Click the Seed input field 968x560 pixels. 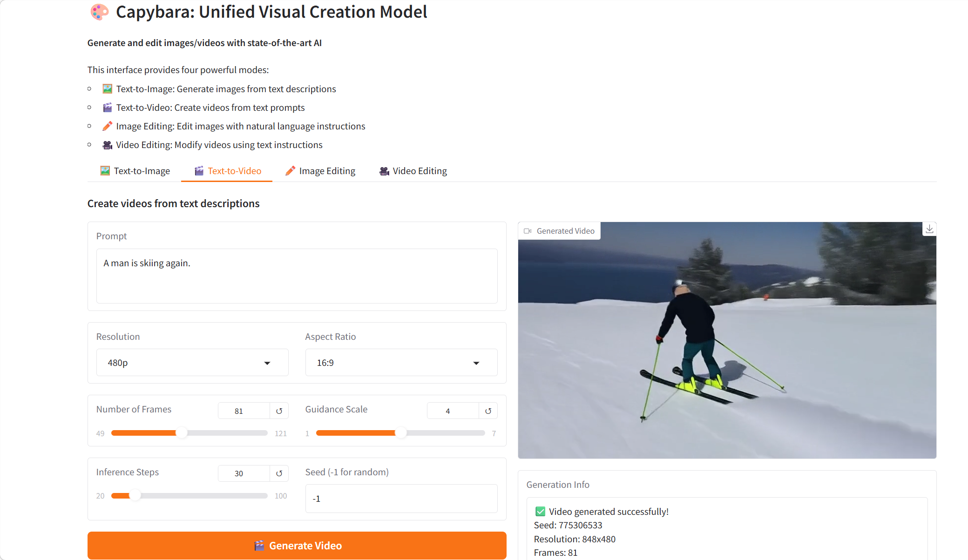pos(401,499)
